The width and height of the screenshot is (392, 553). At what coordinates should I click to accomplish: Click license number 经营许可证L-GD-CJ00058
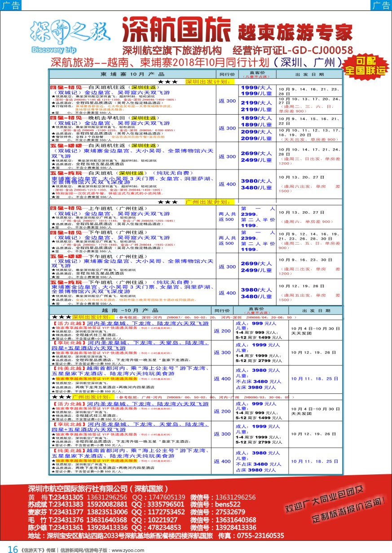[x=292, y=49]
